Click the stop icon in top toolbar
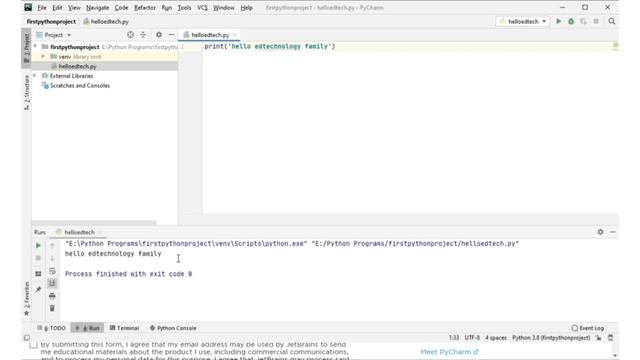Screen dimensions: 640x360 pyautogui.click(x=596, y=21)
